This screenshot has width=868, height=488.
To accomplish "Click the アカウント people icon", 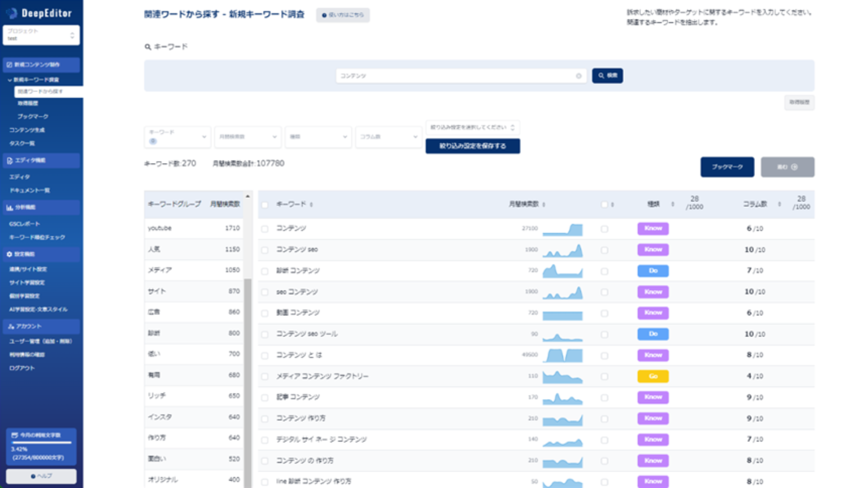I will (x=11, y=326).
